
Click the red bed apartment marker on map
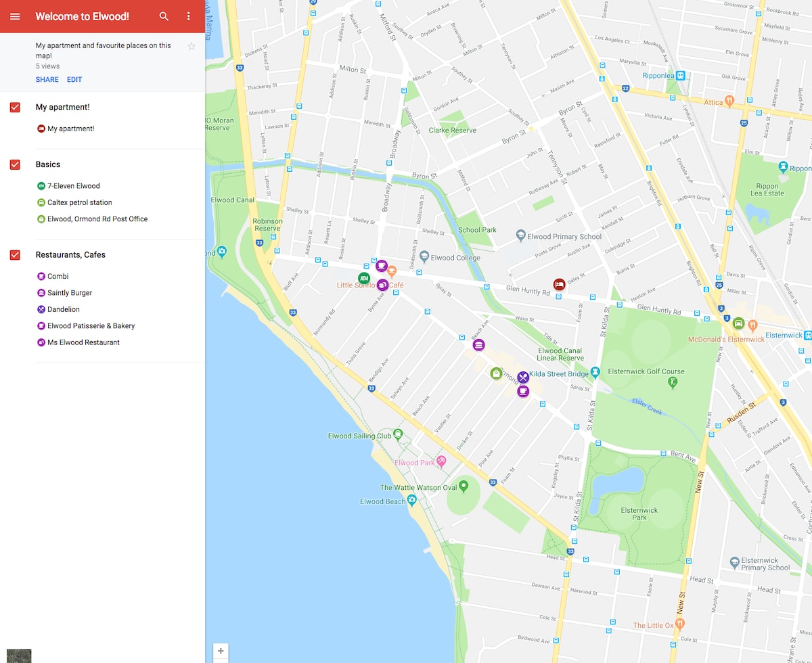click(x=559, y=284)
